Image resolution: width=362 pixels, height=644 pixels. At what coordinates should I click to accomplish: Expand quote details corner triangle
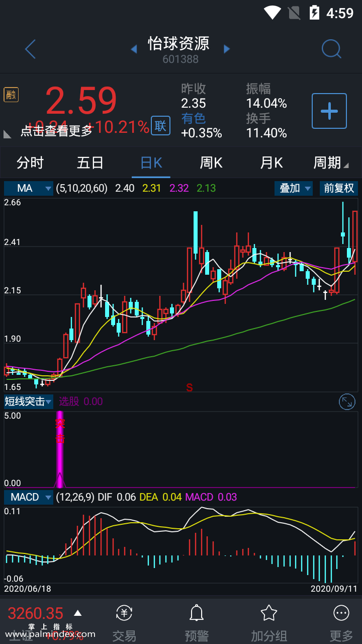(x=8, y=134)
